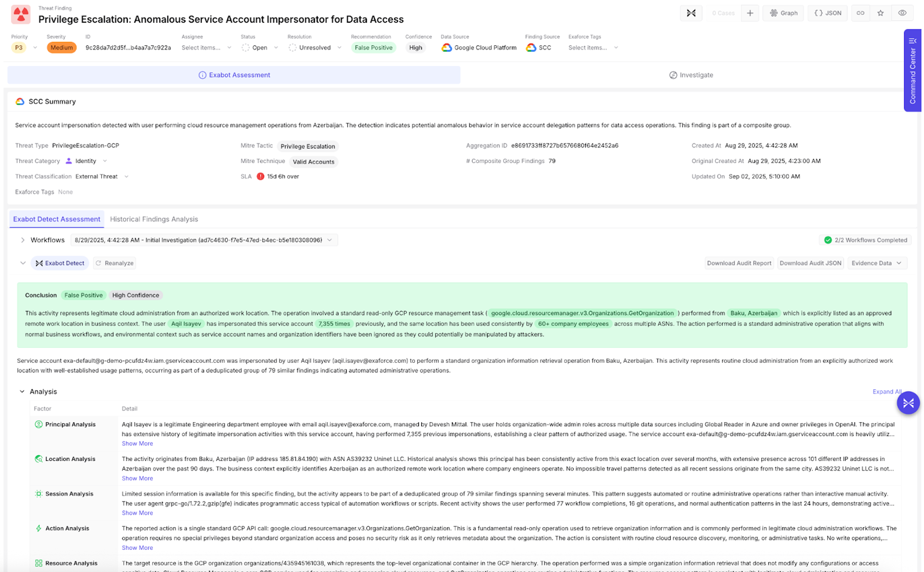Show More under Location Analysis

[137, 478]
